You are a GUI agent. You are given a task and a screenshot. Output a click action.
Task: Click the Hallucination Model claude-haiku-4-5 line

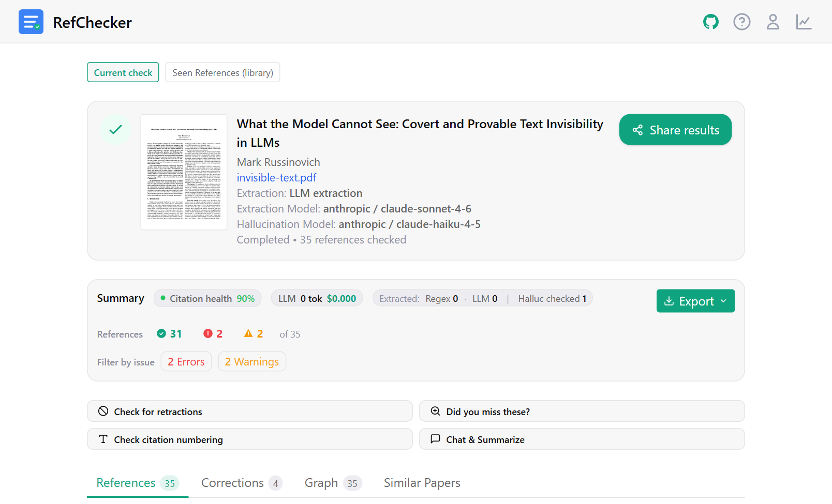(359, 224)
